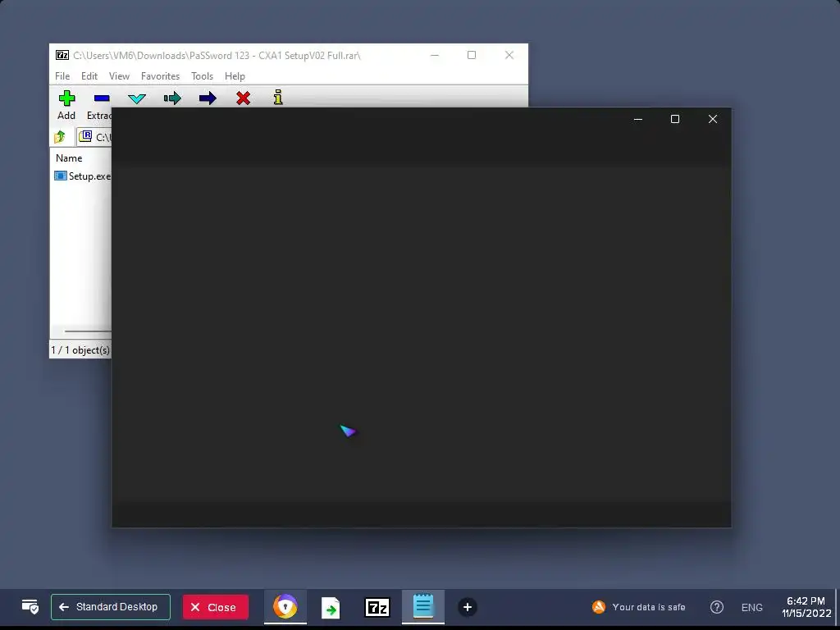Click the teal Copy arrow icon in 7-Zip
Image resolution: width=840 pixels, height=630 pixels.
(x=172, y=98)
